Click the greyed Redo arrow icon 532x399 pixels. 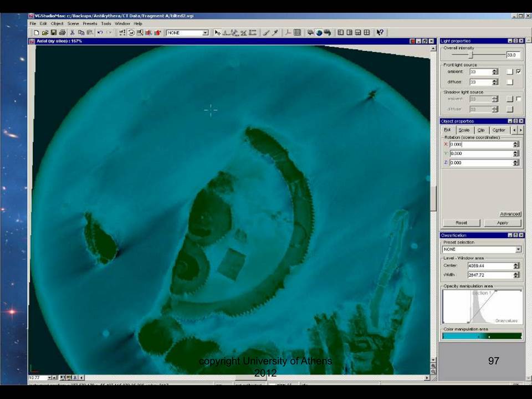click(109, 33)
